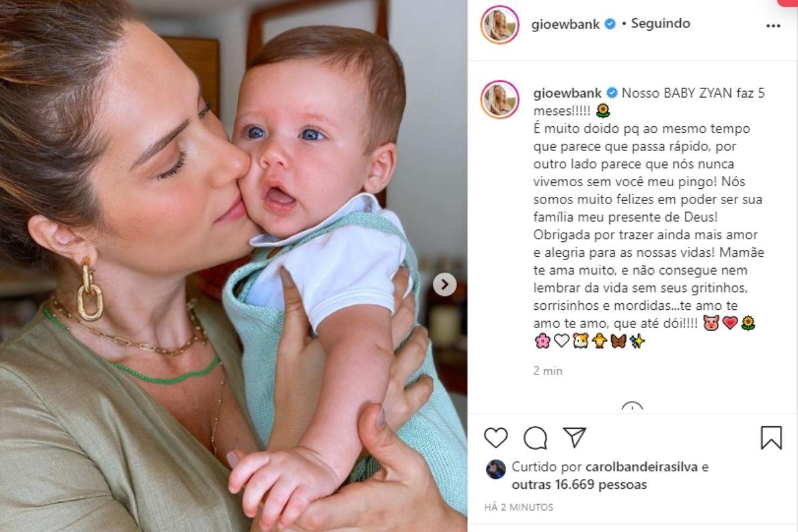Toggle the Seguindo following status
The height and width of the screenshot is (532, 798).
[x=660, y=23]
